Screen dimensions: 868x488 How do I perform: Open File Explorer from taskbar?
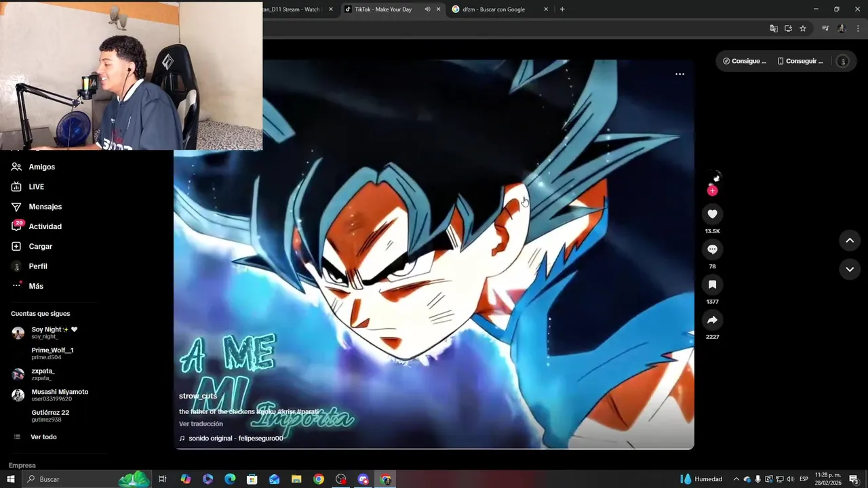(x=296, y=479)
